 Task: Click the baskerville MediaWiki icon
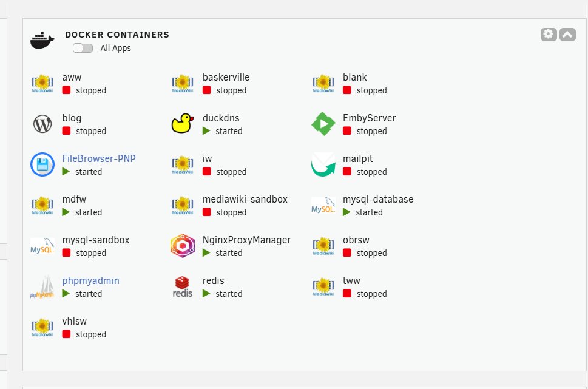point(182,84)
